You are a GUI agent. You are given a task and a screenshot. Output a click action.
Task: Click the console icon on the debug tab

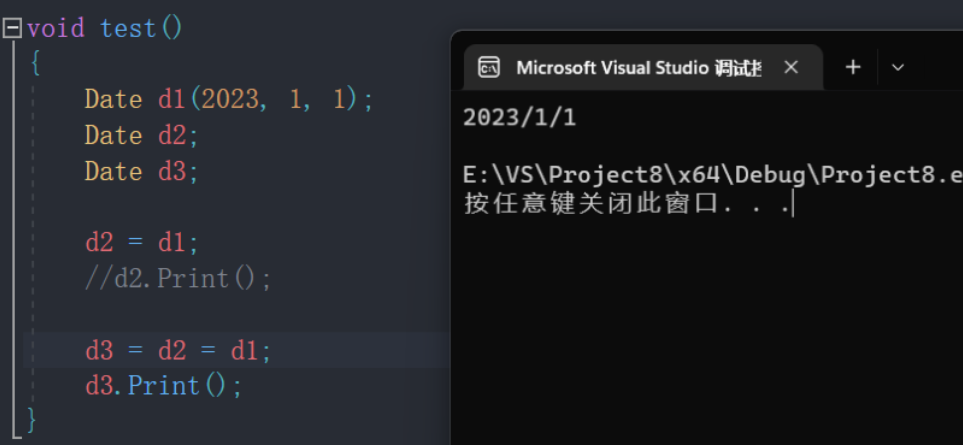[489, 67]
